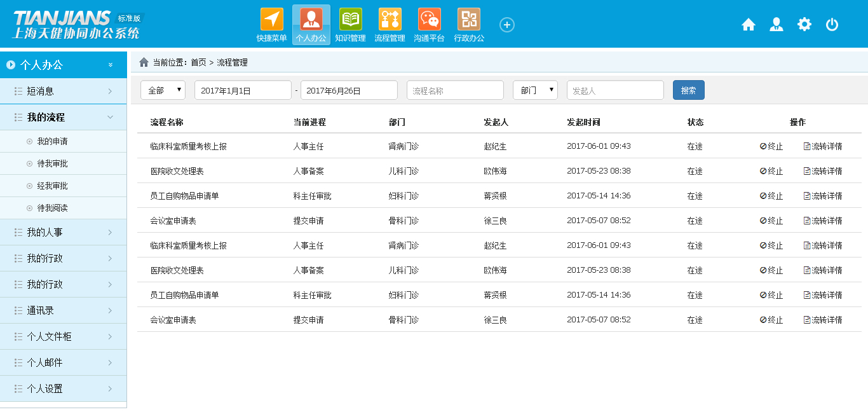The height and width of the screenshot is (412, 868).
Task: Open the 知识管理 knowledge management icon
Action: pyautogui.click(x=350, y=20)
